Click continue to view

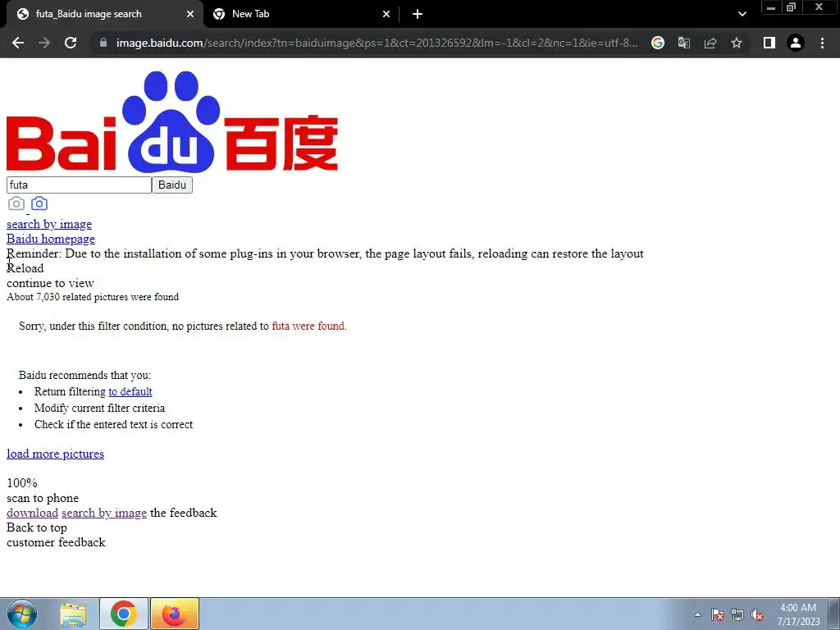[x=50, y=283]
